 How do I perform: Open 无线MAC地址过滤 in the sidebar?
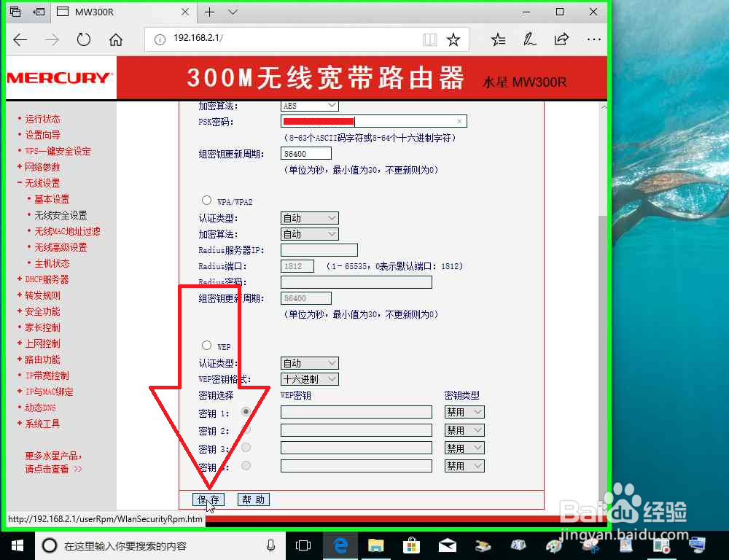pyautogui.click(x=67, y=231)
